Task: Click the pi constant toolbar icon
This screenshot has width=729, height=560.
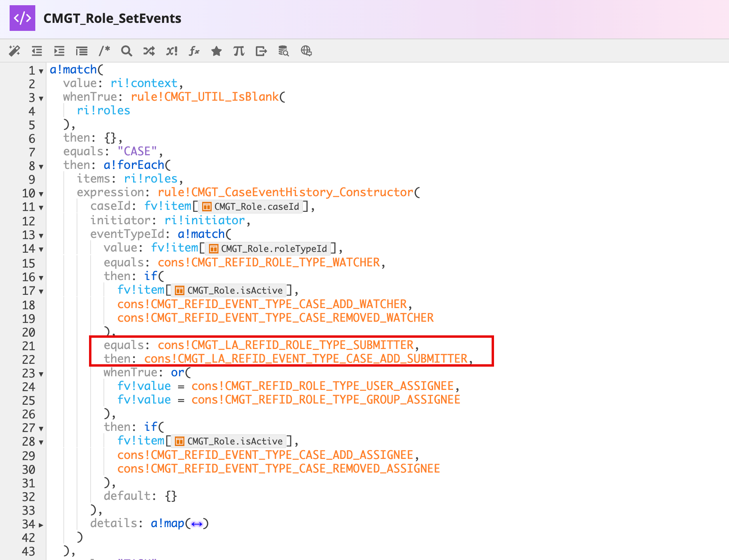Action: tap(239, 51)
